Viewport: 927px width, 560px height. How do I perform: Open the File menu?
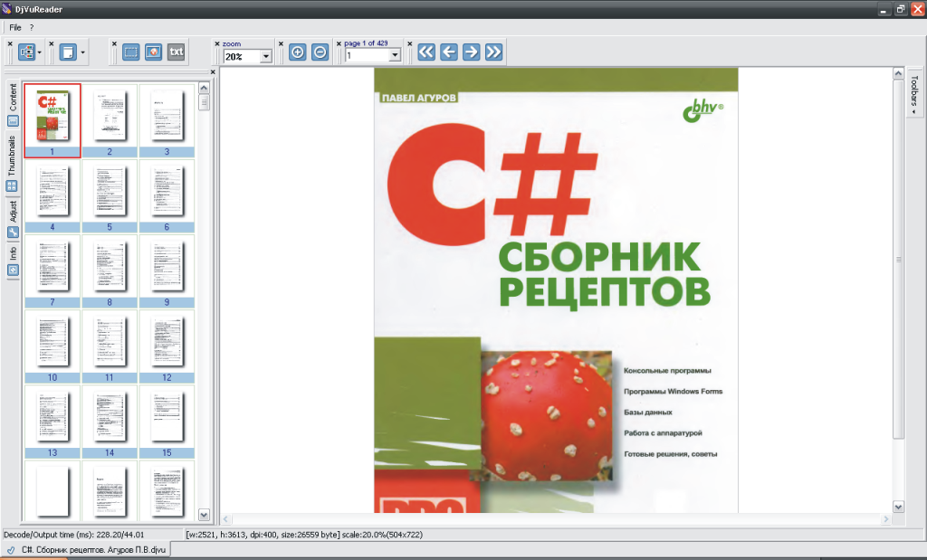click(x=15, y=27)
